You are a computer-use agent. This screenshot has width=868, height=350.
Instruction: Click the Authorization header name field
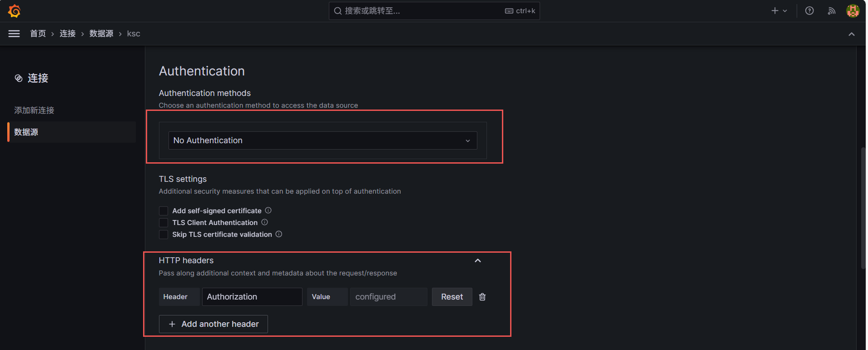[252, 297]
